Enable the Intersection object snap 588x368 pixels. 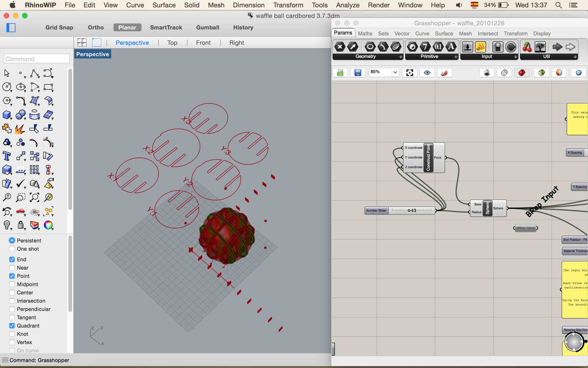(12, 301)
